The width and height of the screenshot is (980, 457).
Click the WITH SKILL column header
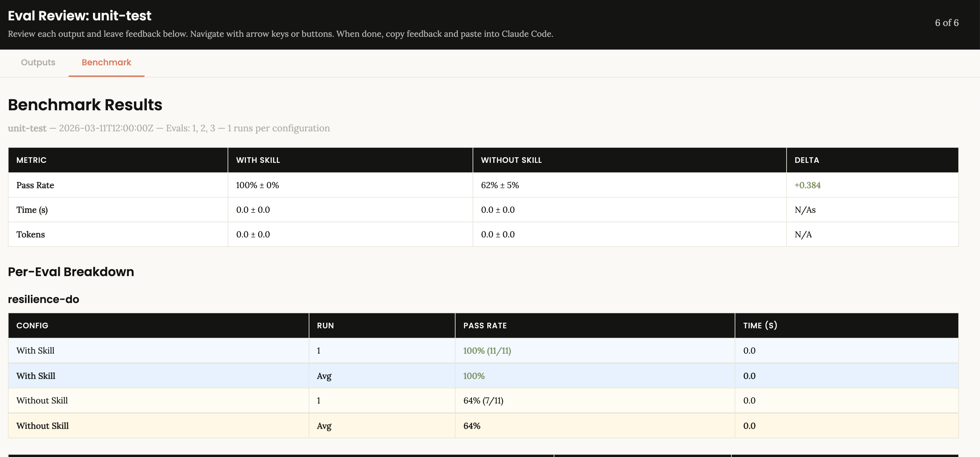[258, 160]
